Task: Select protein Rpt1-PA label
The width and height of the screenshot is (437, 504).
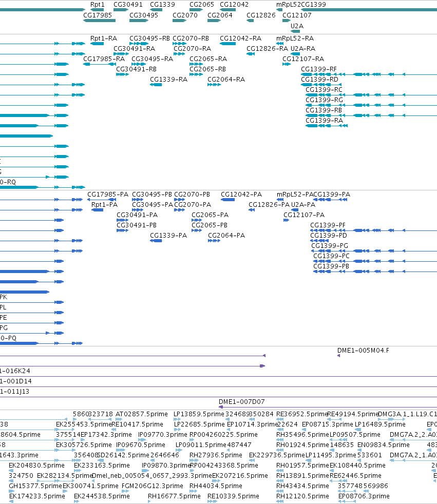Action: pos(105,205)
